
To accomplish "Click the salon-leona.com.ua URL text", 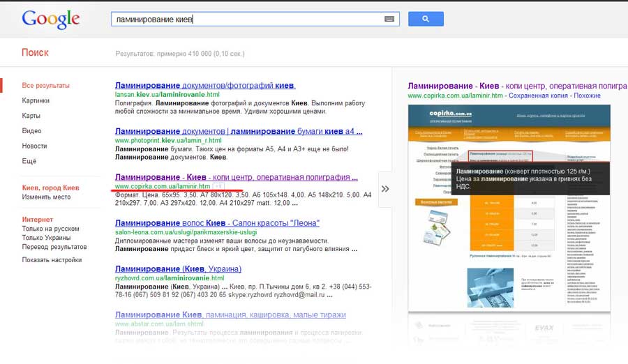I will tap(186, 232).
